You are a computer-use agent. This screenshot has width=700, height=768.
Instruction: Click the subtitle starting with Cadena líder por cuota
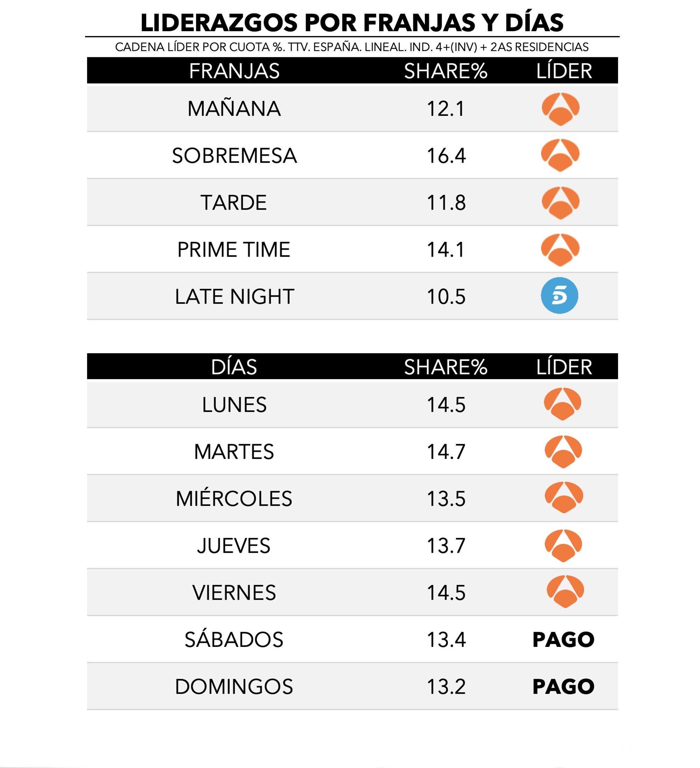[351, 47]
